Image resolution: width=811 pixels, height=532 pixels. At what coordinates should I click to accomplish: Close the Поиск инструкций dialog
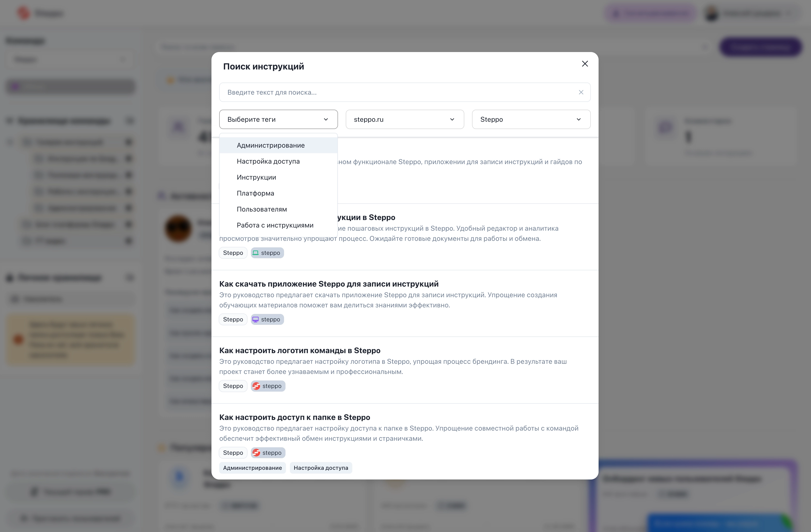585,64
